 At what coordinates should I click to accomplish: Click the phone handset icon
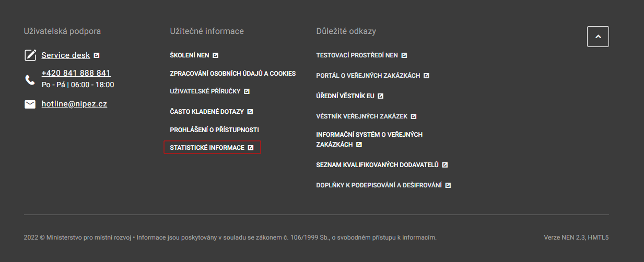pyautogui.click(x=30, y=80)
